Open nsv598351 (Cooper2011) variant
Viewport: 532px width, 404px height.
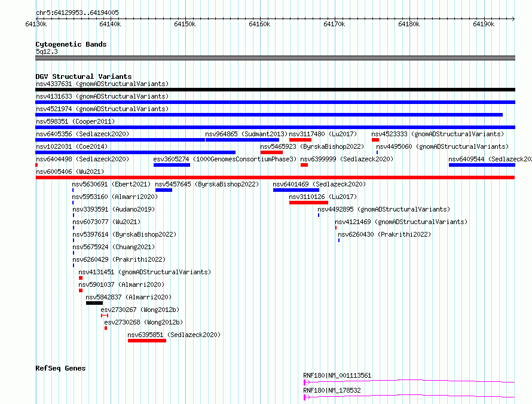point(75,121)
